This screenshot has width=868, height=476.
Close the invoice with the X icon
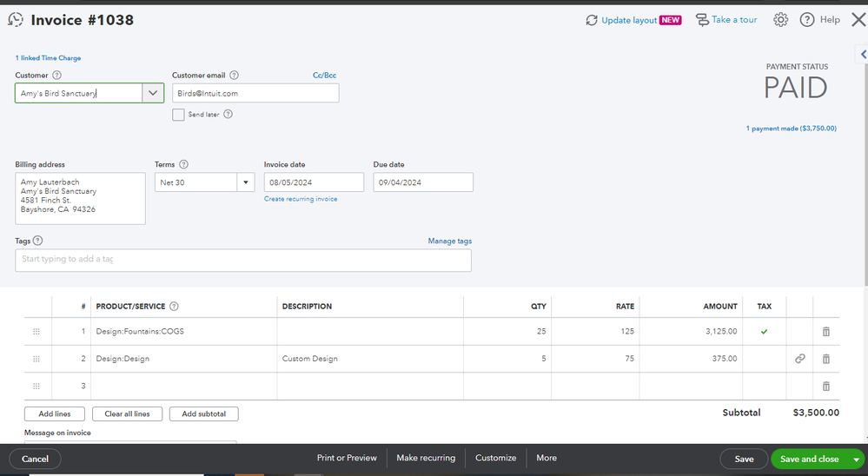click(x=858, y=20)
